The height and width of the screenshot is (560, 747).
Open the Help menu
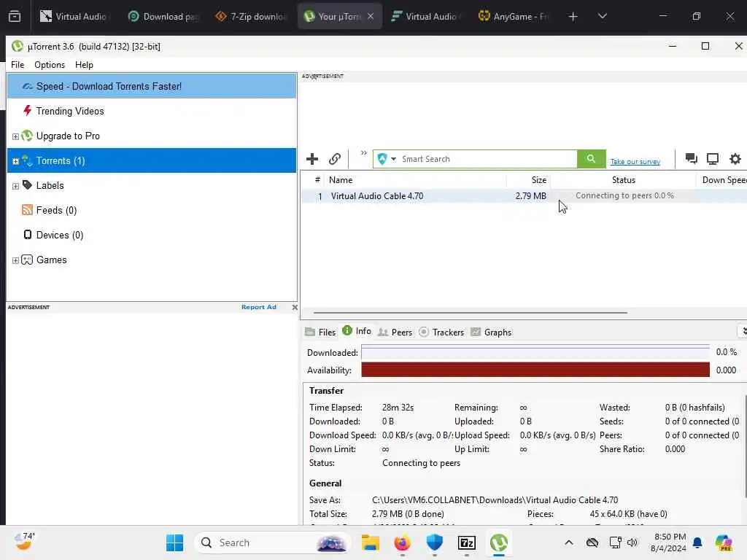[85, 65]
